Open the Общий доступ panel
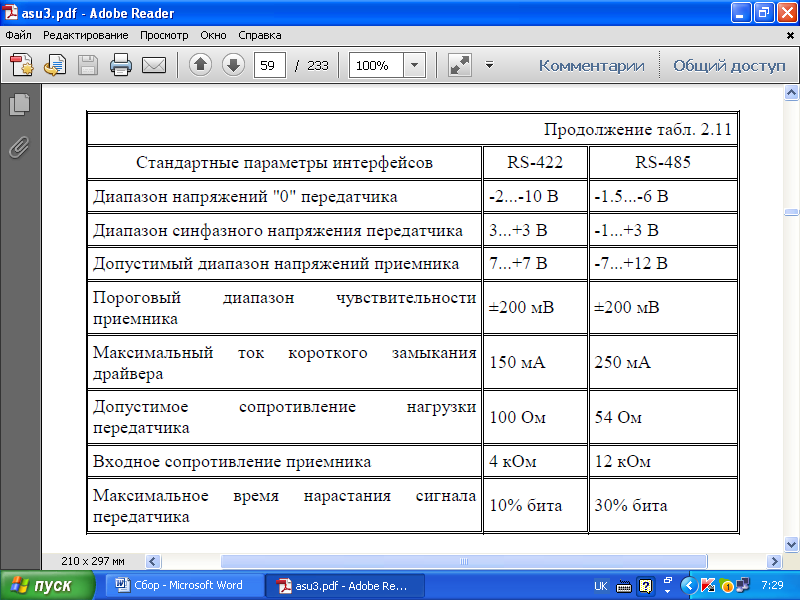Viewport: 800px width, 600px height. (x=729, y=66)
